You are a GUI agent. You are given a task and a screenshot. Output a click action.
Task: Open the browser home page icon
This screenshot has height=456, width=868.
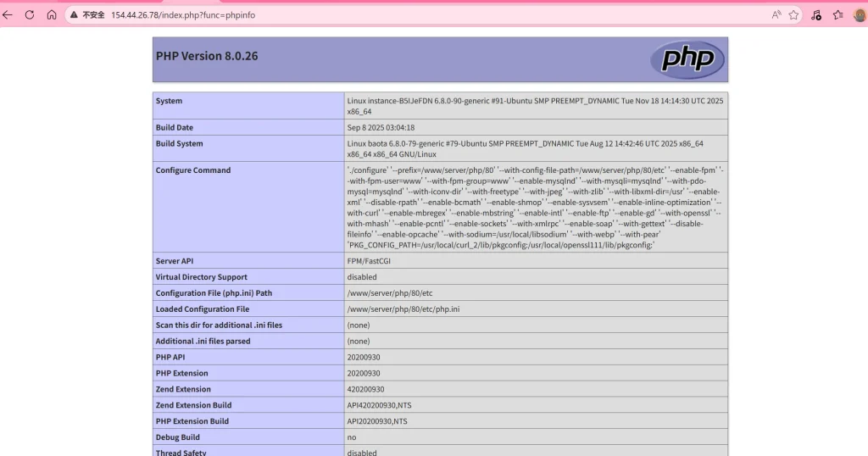[52, 14]
